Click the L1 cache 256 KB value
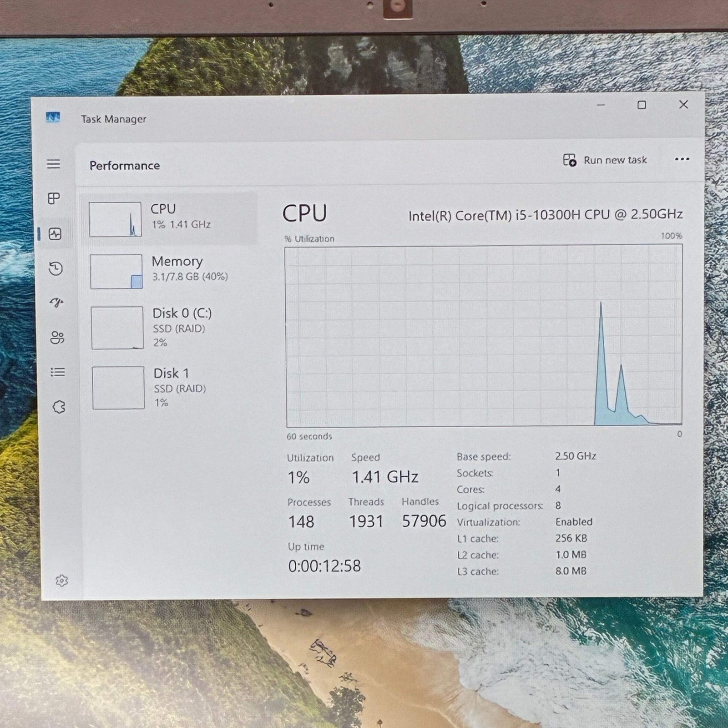This screenshot has height=728, width=728. pos(571,538)
